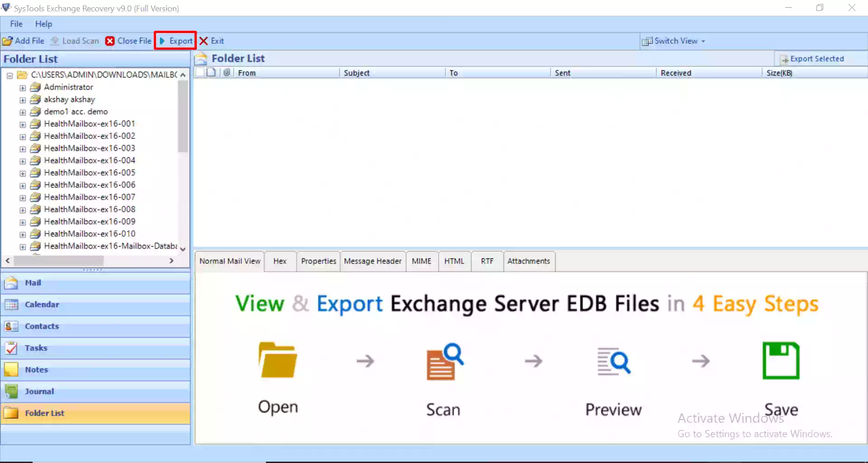The width and height of the screenshot is (868, 463).
Task: Switch to the MIME tab
Action: (x=422, y=261)
